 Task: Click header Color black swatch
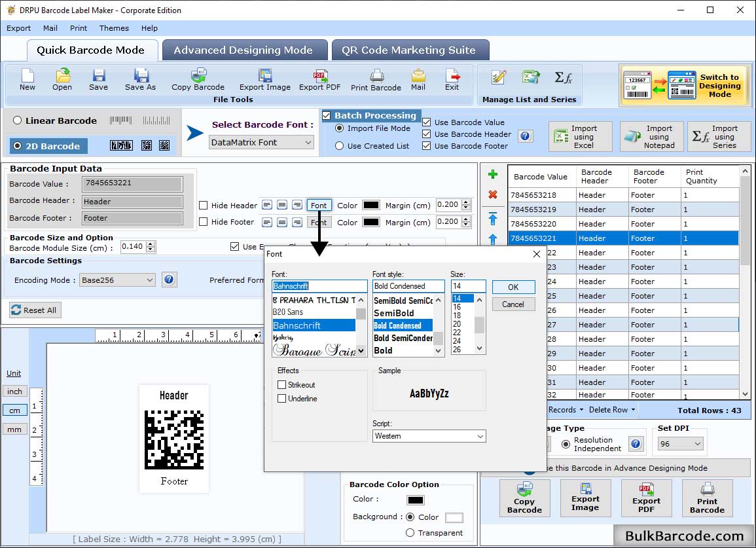click(x=370, y=205)
